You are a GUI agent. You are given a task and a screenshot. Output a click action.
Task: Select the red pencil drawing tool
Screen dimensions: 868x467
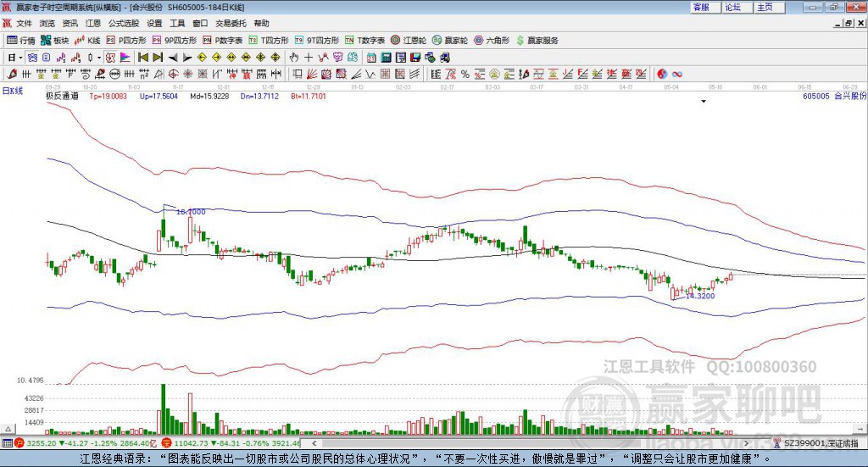point(12,74)
